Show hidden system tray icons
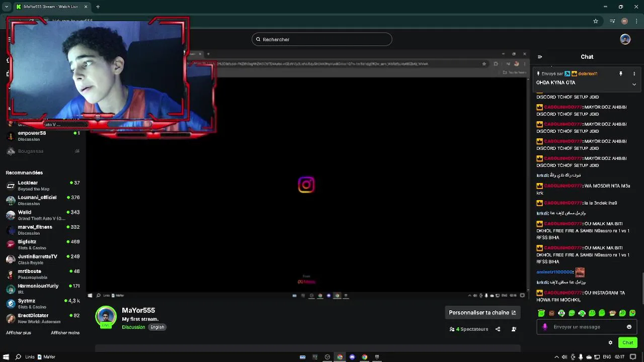The height and width of the screenshot is (362, 644). 556,357
